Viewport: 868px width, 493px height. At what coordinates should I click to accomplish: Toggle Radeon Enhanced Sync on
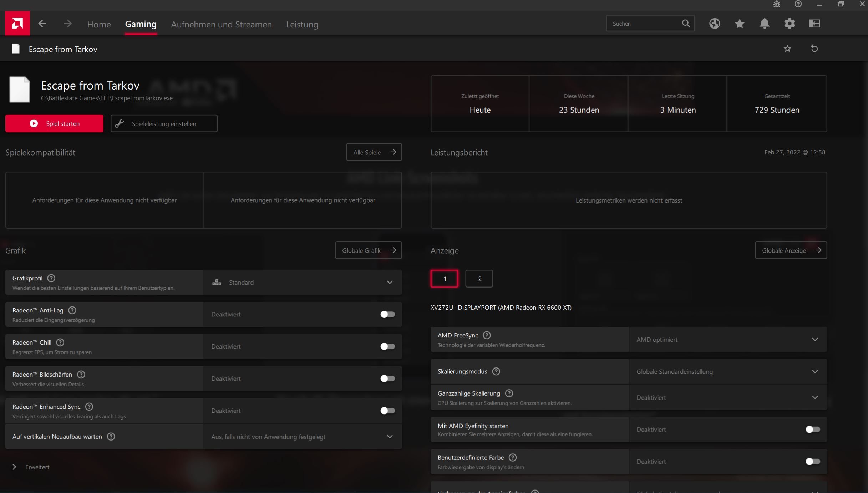[x=387, y=411]
